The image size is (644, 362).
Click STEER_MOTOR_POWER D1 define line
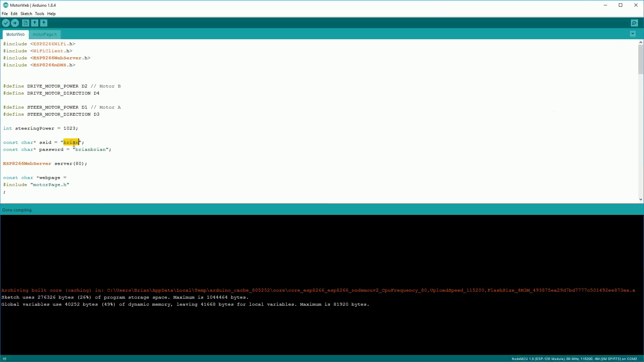click(62, 107)
